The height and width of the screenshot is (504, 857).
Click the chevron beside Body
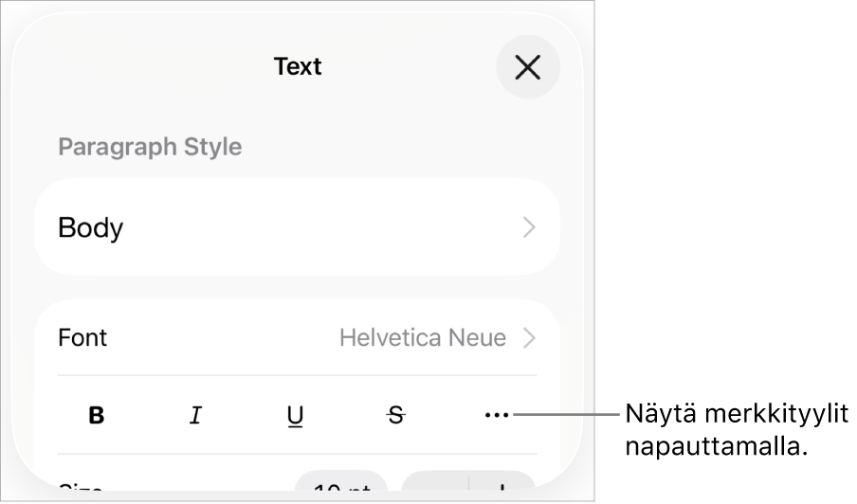(529, 227)
